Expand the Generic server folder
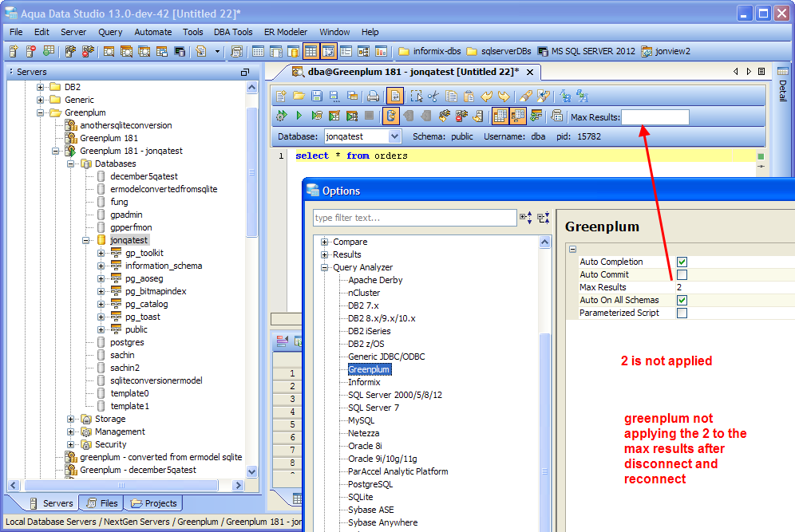The height and width of the screenshot is (532, 795). [40, 100]
